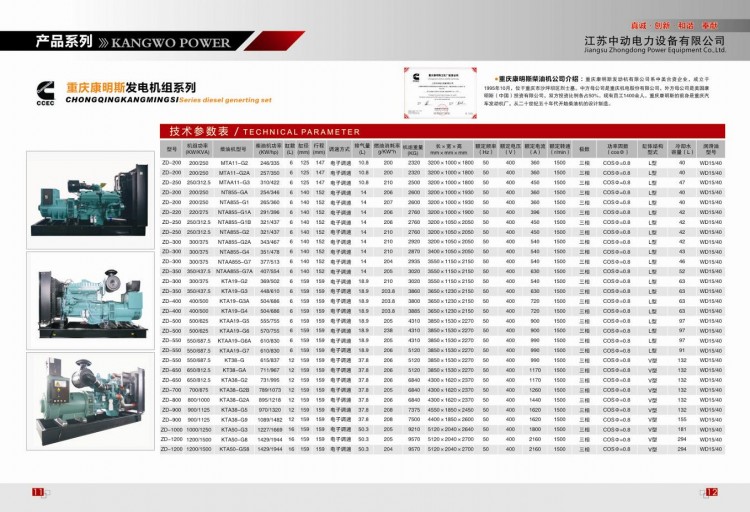
Task: Click the CHONGQINGKANGMINGSI series subtitle
Action: pos(168,100)
